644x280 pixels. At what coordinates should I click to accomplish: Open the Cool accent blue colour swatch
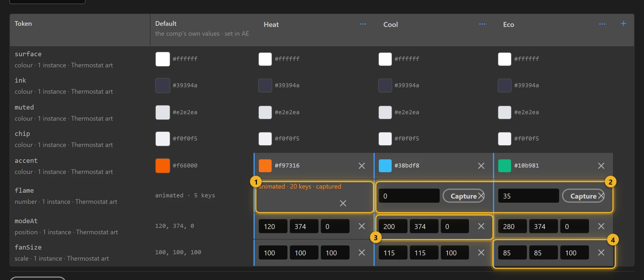385,166
